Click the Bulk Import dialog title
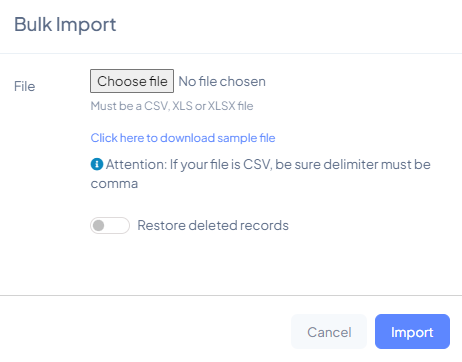The image size is (462, 362). 65,25
